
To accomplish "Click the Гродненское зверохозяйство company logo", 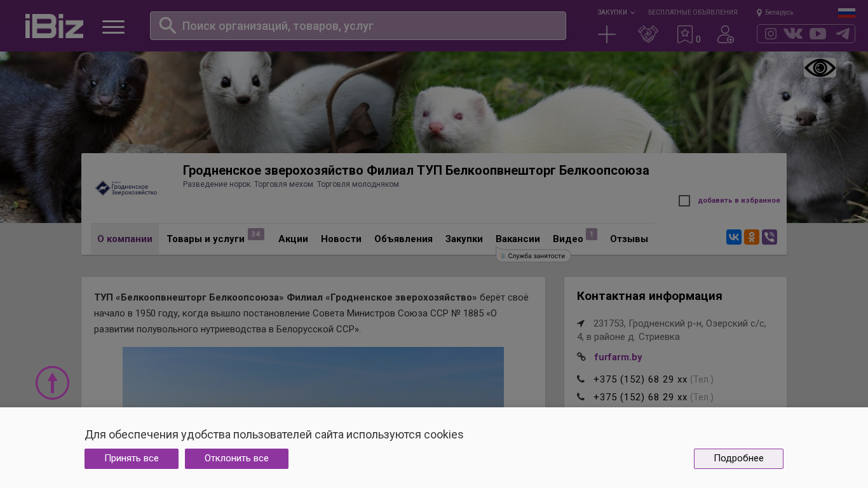I will (x=126, y=188).
